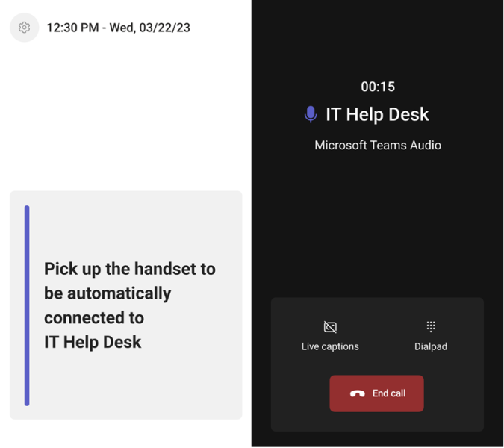Image resolution: width=504 pixels, height=448 pixels.
Task: Click the IT Help Desk caller name
Action: coord(377,114)
